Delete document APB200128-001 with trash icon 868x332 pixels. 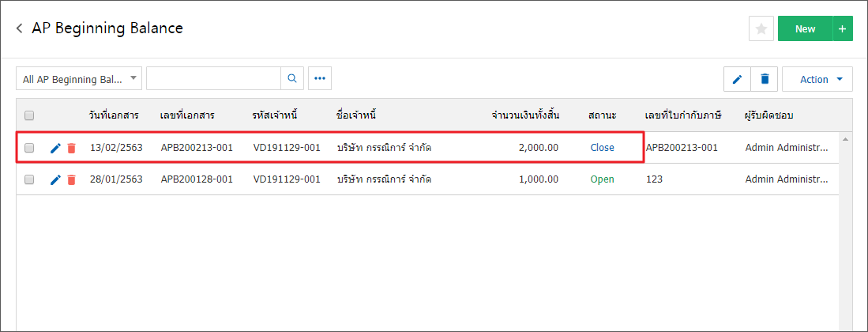point(71,179)
